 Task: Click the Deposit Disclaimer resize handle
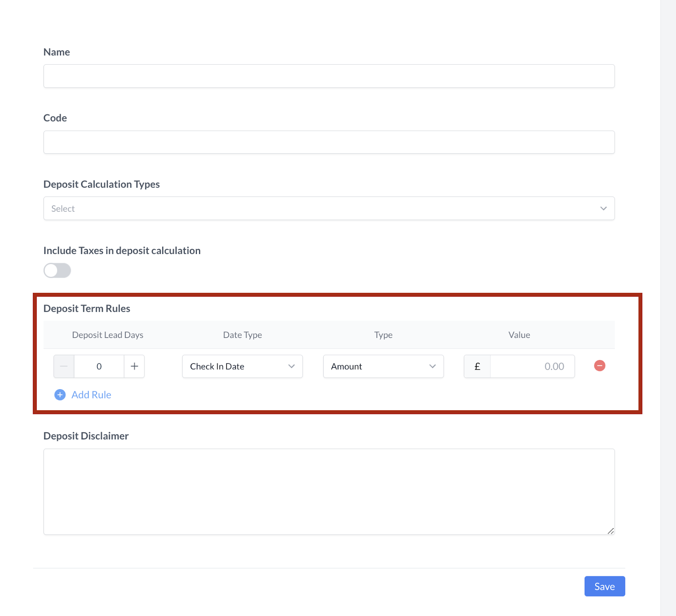coord(611,531)
